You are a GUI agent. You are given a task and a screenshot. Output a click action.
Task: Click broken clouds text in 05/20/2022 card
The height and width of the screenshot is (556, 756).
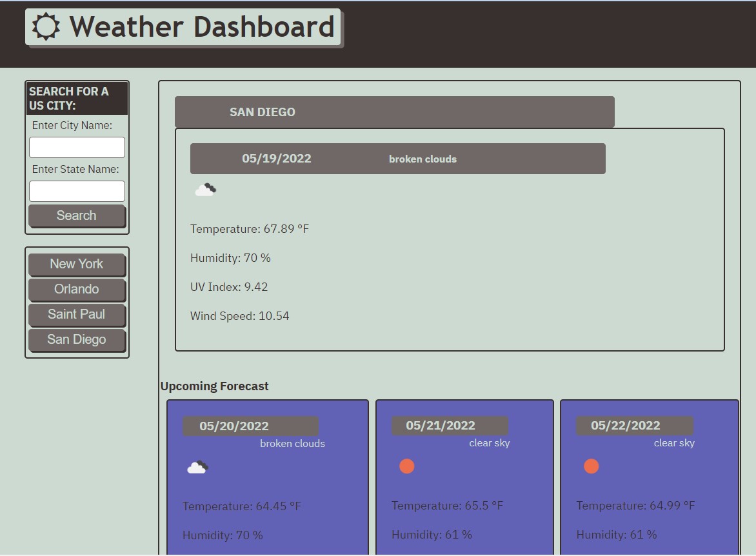(293, 444)
